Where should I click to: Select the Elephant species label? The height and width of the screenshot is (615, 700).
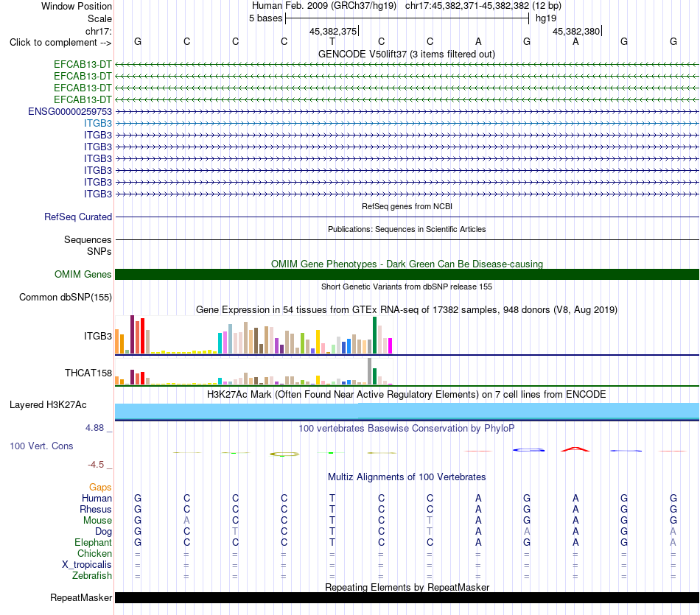[x=93, y=543]
